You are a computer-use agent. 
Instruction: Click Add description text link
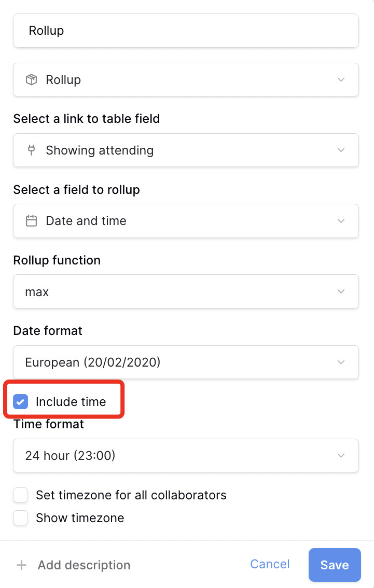coord(84,565)
